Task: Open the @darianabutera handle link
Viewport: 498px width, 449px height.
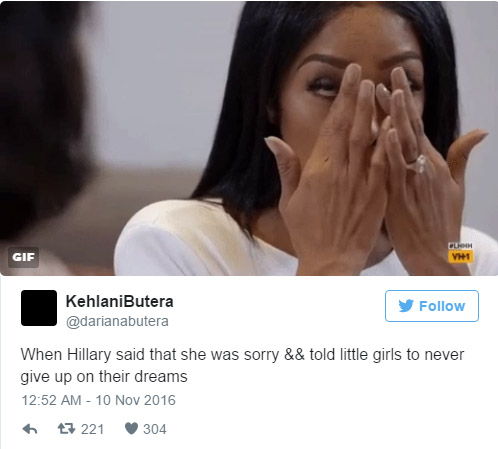Action: click(x=117, y=321)
